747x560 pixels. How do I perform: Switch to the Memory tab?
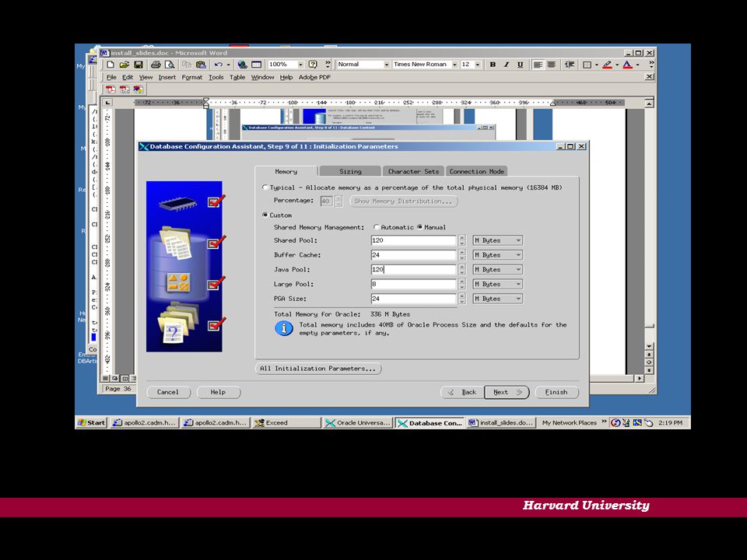(x=286, y=171)
